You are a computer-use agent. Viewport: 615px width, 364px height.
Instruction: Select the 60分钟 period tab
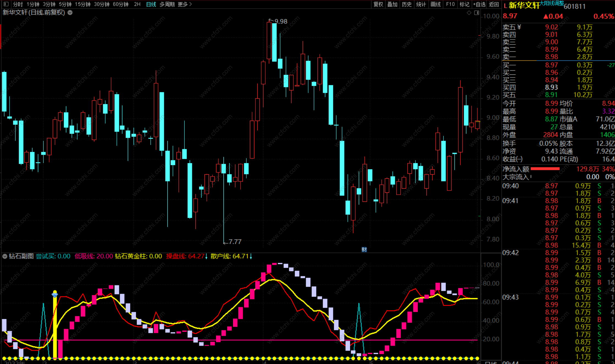[121, 4]
